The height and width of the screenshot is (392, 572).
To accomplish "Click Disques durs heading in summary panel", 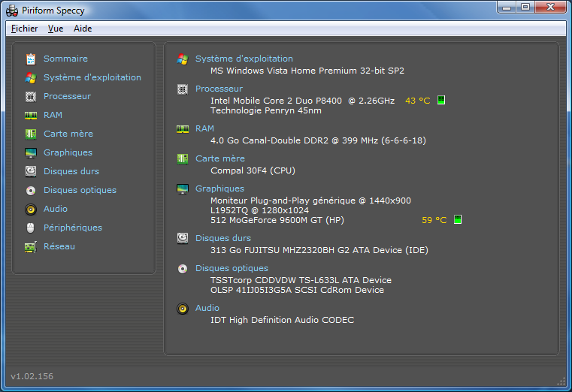I will click(223, 238).
